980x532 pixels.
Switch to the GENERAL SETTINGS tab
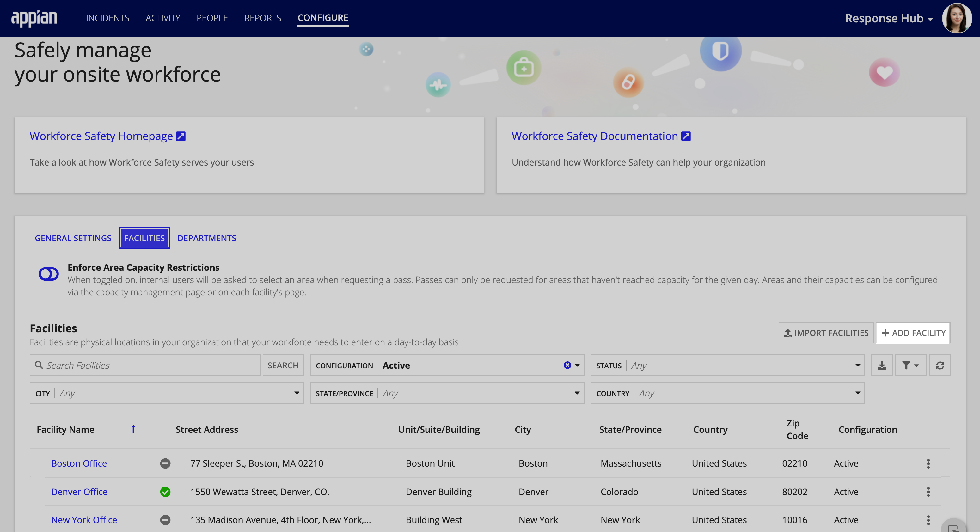pos(73,238)
